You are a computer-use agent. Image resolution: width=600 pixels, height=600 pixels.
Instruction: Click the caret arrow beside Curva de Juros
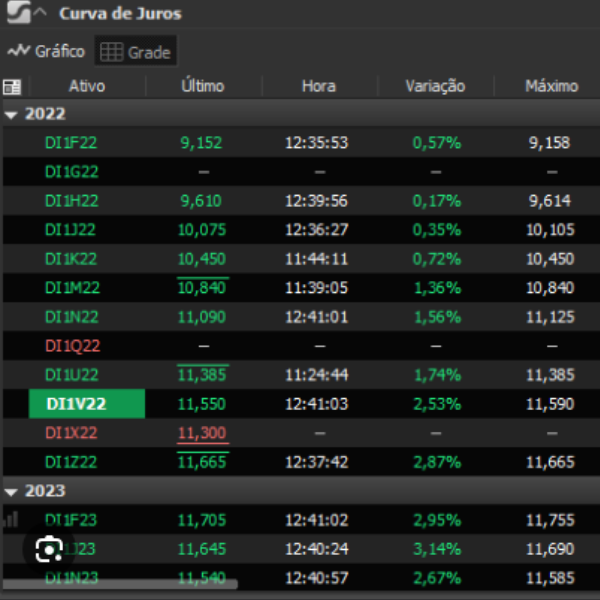point(40,13)
